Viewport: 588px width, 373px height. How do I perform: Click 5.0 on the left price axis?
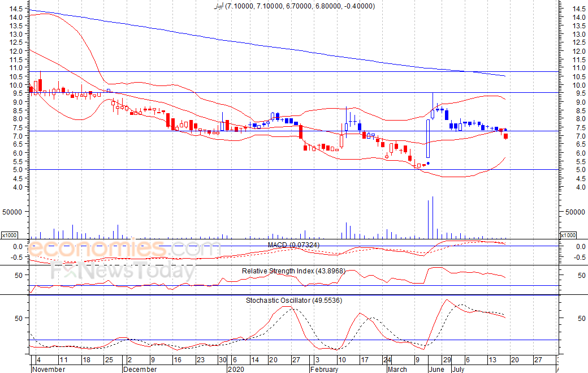pos(18,170)
